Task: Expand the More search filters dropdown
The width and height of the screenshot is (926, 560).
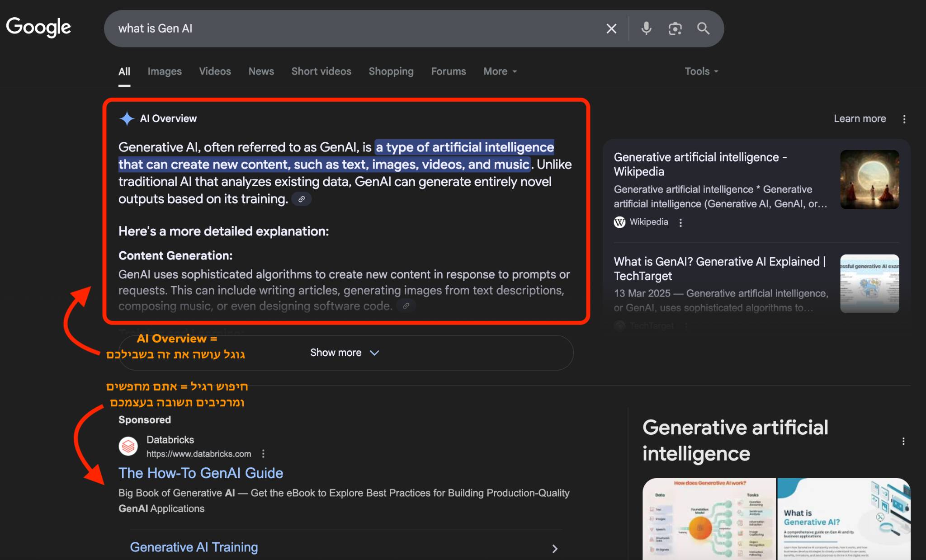Action: pyautogui.click(x=500, y=71)
